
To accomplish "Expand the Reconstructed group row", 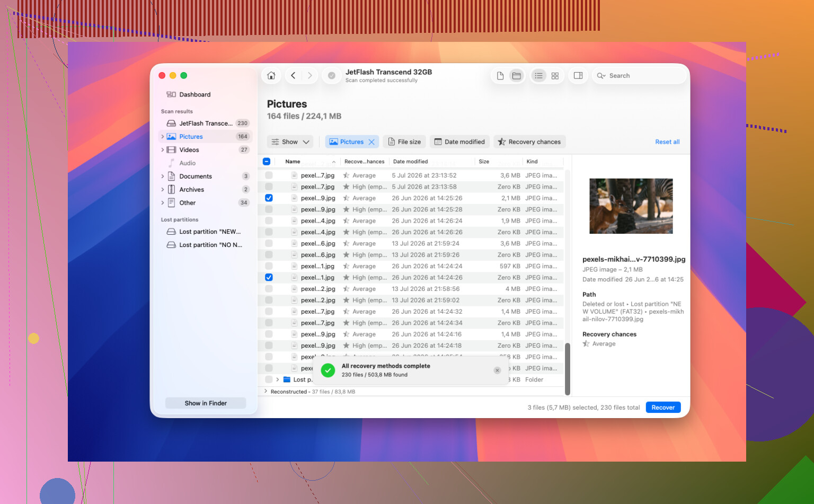I will [x=266, y=392].
